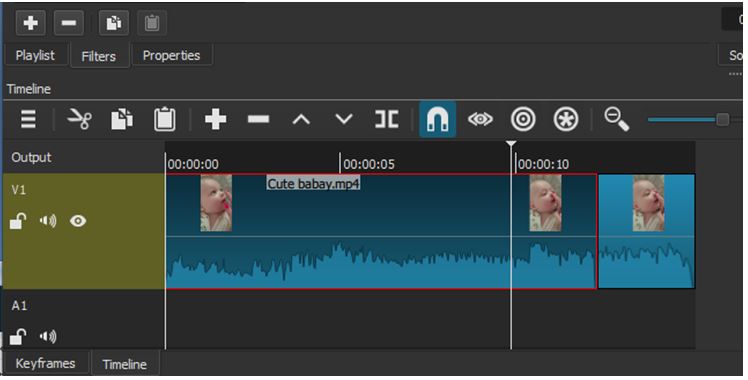Copy the clip using timeline copy icon
The image size is (748, 380).
(122, 119)
